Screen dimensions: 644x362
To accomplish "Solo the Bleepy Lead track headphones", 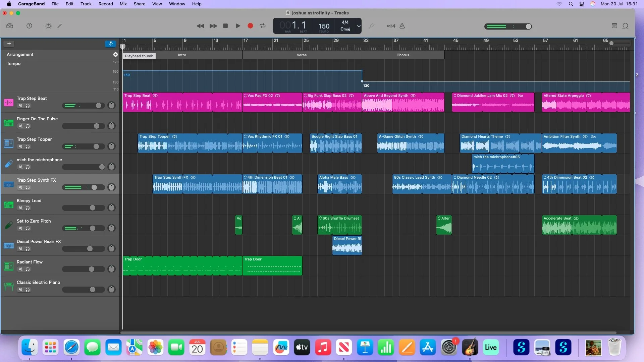I will tap(28, 208).
